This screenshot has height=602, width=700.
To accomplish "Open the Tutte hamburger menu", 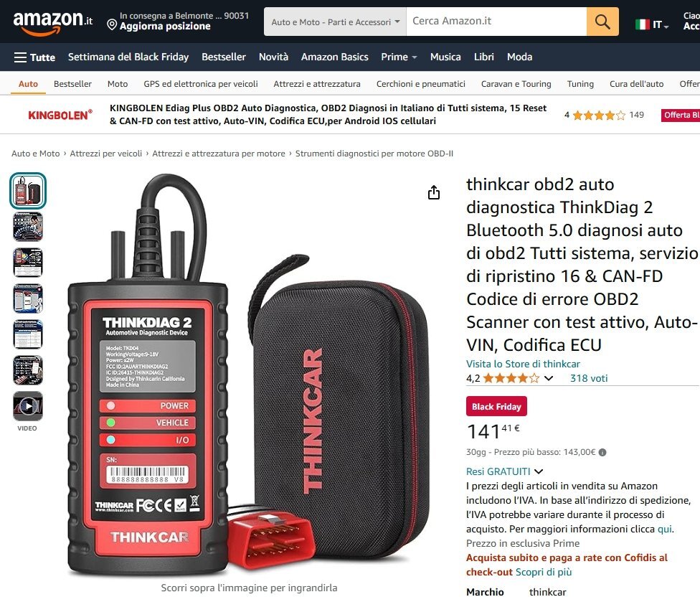I will coord(34,57).
